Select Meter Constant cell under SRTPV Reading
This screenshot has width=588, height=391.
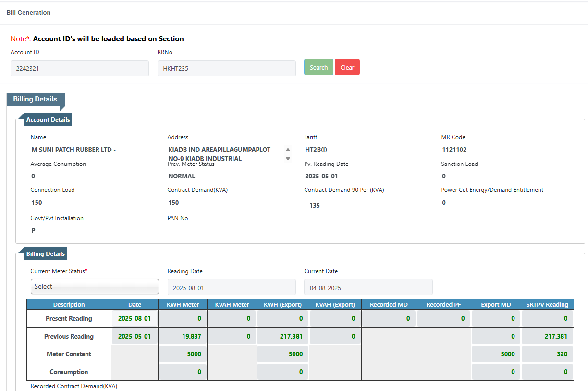[547, 354]
